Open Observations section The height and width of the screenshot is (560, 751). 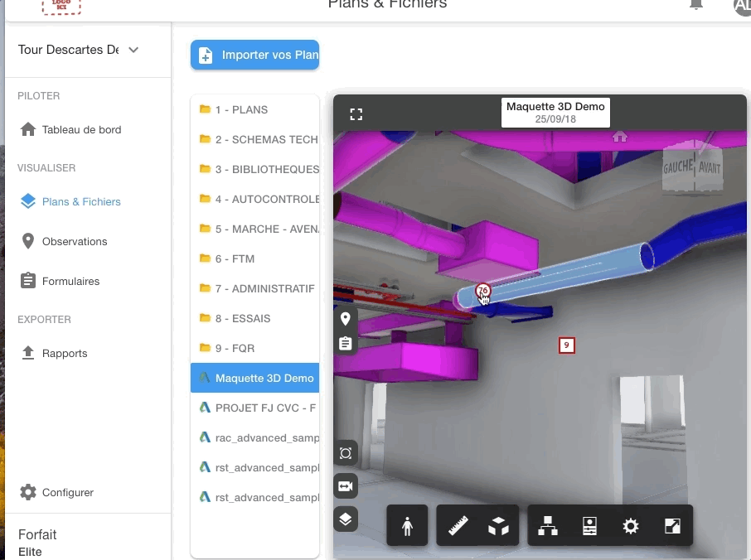click(75, 241)
